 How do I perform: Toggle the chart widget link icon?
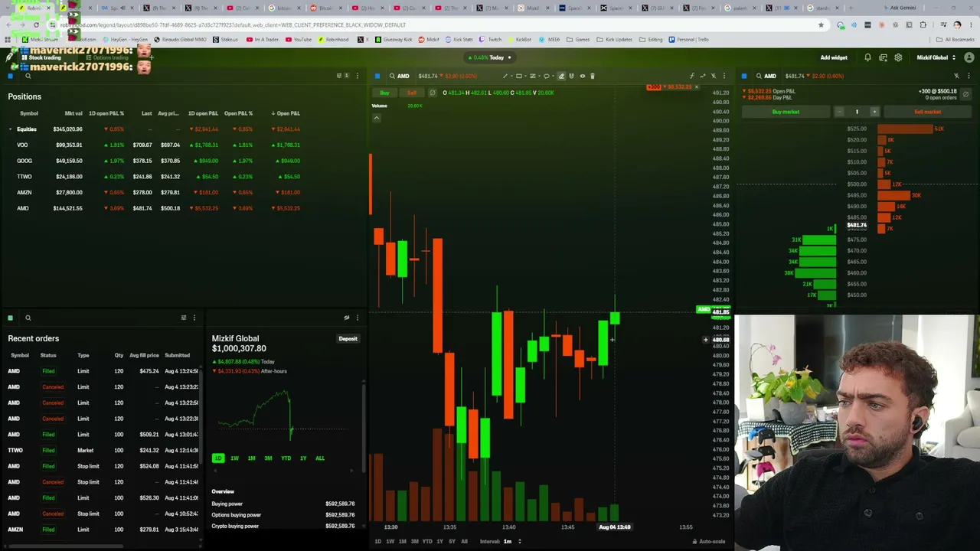[714, 76]
